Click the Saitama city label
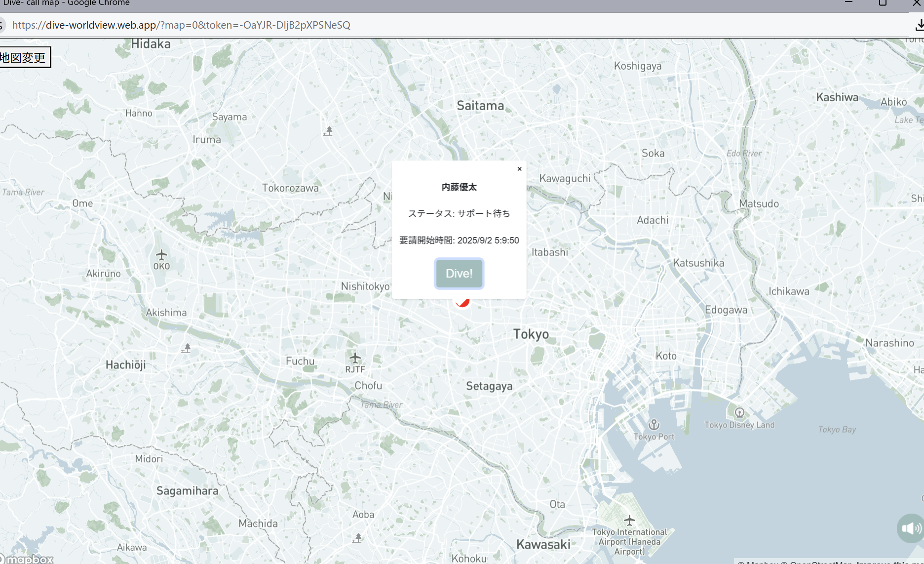The width and height of the screenshot is (924, 564). coord(480,106)
